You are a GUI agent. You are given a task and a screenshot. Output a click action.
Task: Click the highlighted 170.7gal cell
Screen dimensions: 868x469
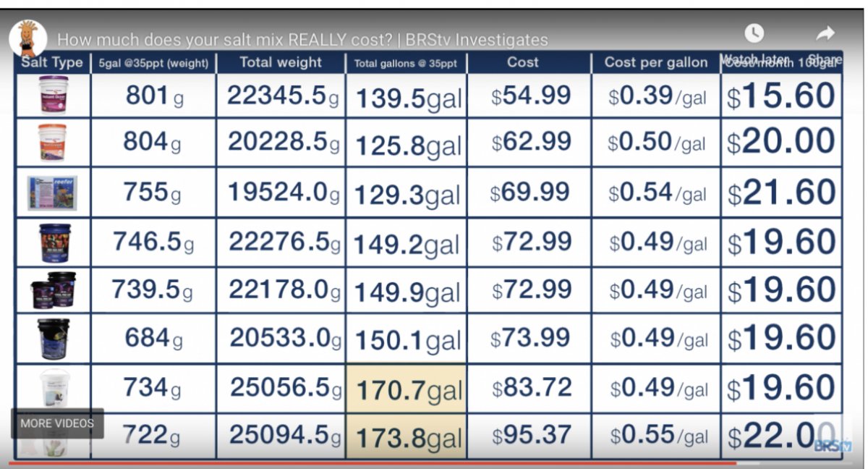tap(407, 389)
